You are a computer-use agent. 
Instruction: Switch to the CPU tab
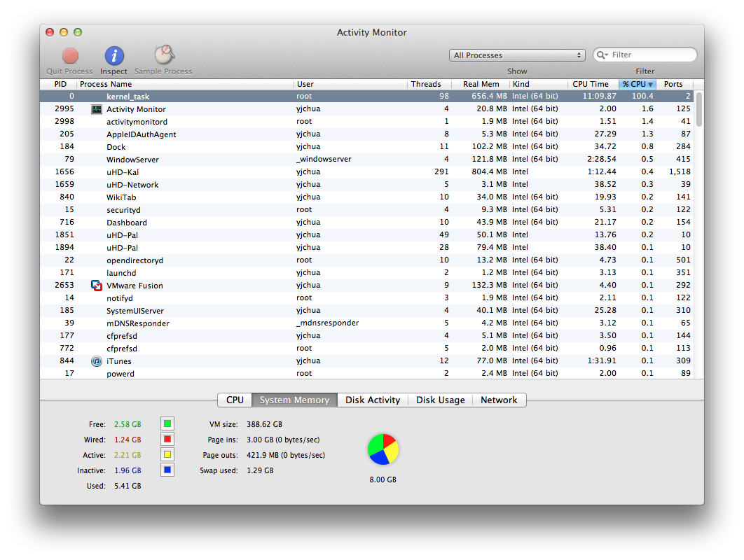235,400
